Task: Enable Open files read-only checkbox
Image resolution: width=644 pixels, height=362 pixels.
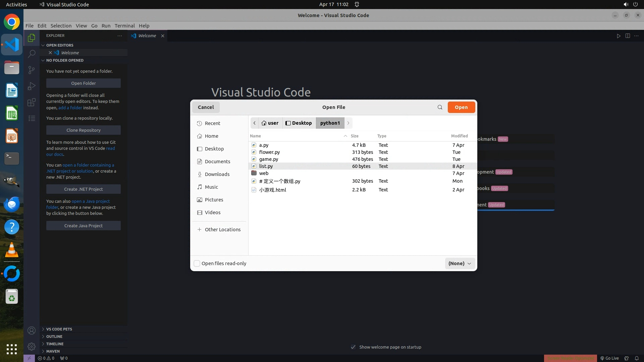Action: pos(197,263)
